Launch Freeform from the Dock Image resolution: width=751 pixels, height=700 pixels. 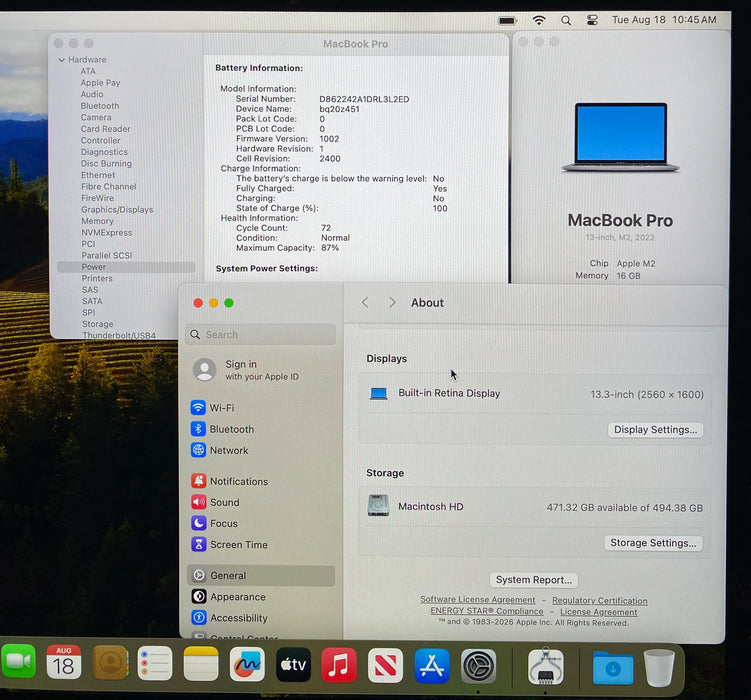click(247, 664)
